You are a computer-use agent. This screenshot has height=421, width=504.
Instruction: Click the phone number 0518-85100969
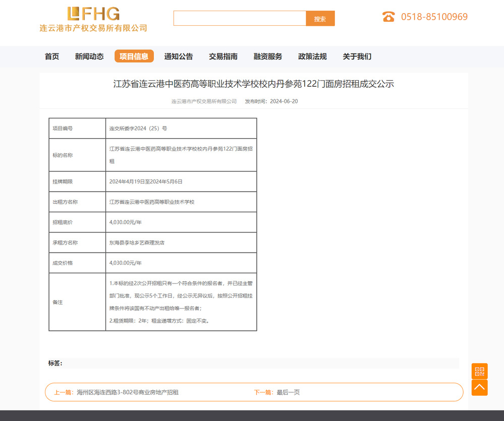(434, 17)
